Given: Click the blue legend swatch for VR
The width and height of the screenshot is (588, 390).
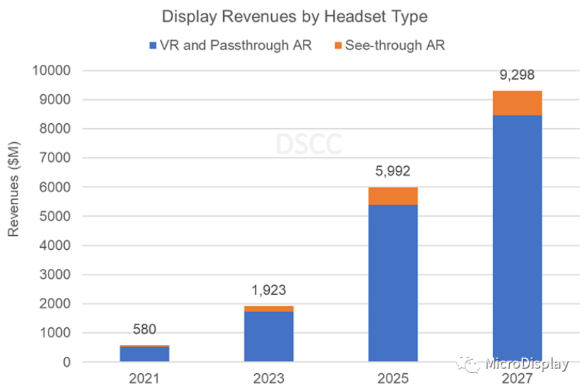Looking at the screenshot, I should pyautogui.click(x=153, y=46).
